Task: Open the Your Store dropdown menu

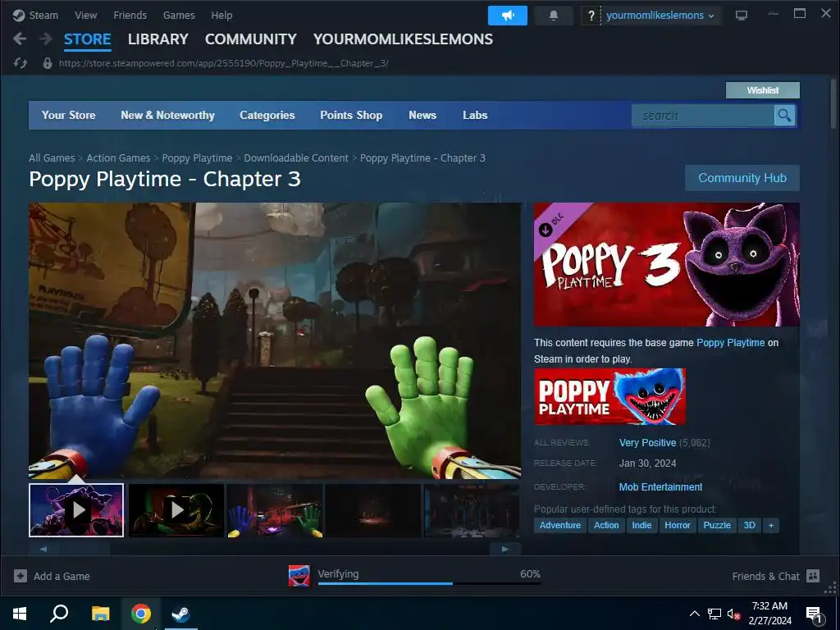Action: click(69, 115)
